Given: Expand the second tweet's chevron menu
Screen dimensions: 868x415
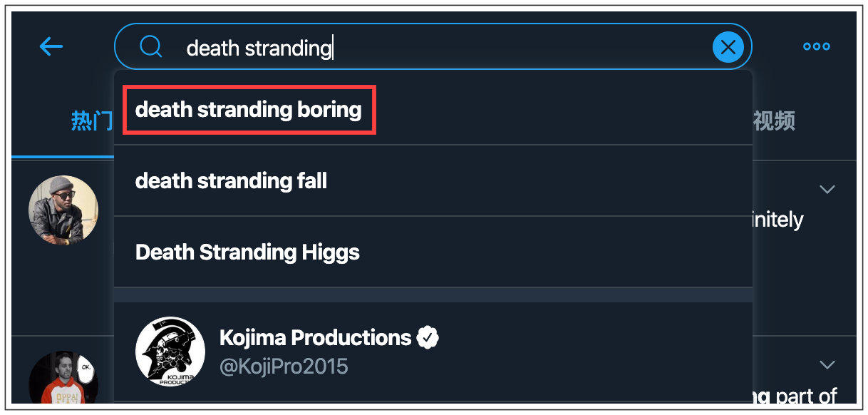Looking at the screenshot, I should tap(827, 365).
